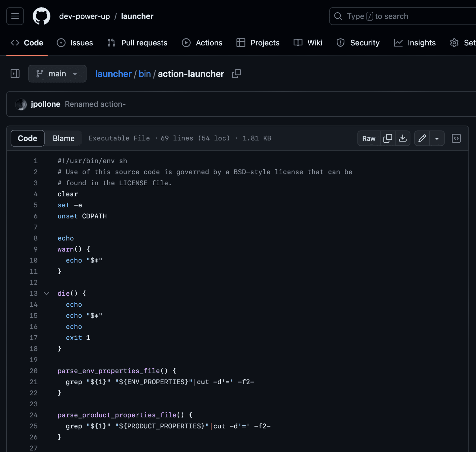Open the launcher repository link in header
Image resolution: width=476 pixels, height=452 pixels.
pyautogui.click(x=137, y=16)
